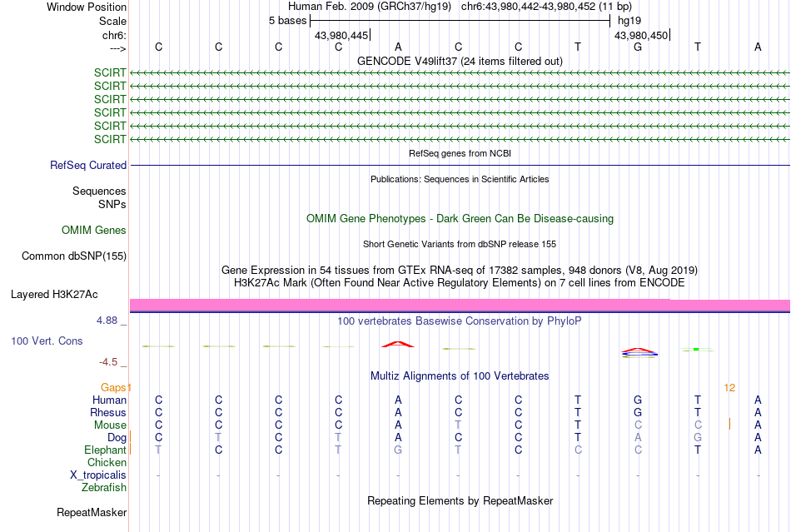Click the X_tropicalis species label
Screen dimensions: 791x532
pyautogui.click(x=98, y=475)
